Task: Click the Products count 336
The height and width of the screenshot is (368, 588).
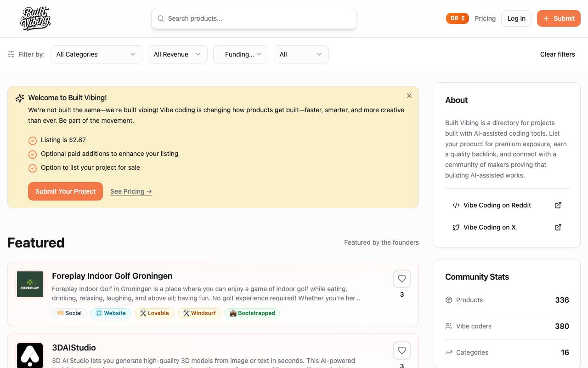Action: point(562,300)
